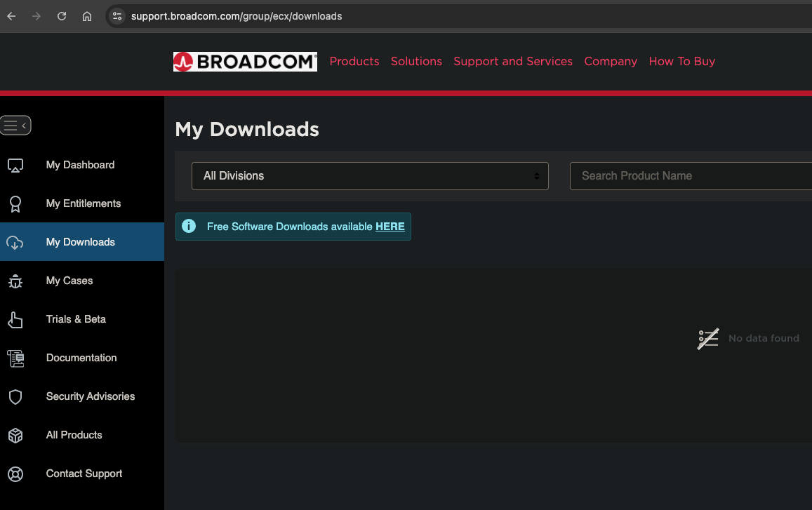The width and height of the screenshot is (812, 510).
Task: Click the "My Downloads" page heading
Action: point(247,130)
